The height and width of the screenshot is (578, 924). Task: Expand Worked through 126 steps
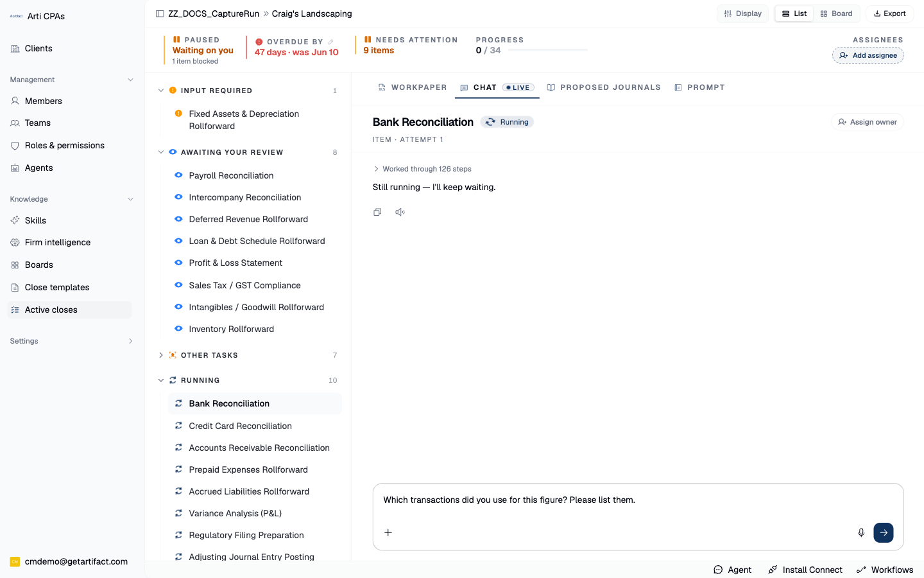click(422, 169)
